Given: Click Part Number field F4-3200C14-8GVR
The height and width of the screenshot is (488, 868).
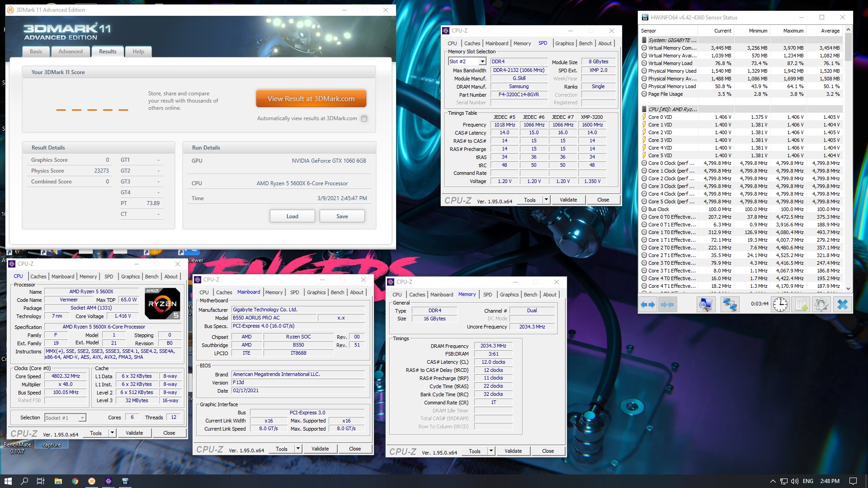Looking at the screenshot, I should pyautogui.click(x=519, y=95).
